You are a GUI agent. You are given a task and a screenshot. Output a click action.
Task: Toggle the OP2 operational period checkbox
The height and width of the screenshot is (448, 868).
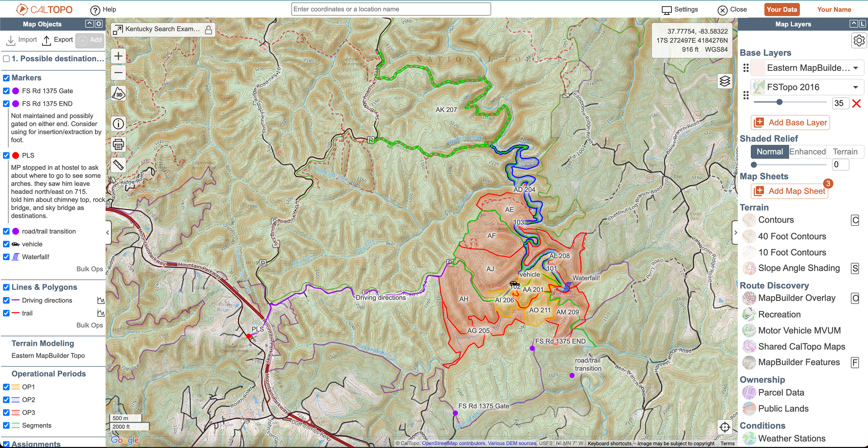tap(6, 400)
